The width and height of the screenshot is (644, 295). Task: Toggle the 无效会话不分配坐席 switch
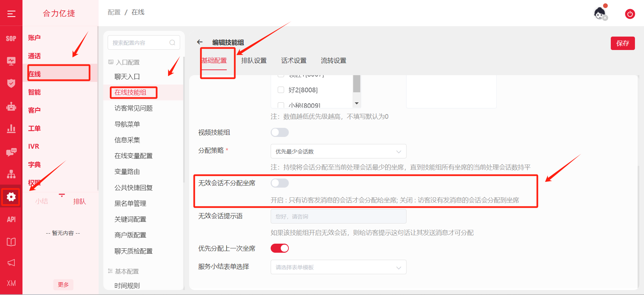click(x=280, y=183)
